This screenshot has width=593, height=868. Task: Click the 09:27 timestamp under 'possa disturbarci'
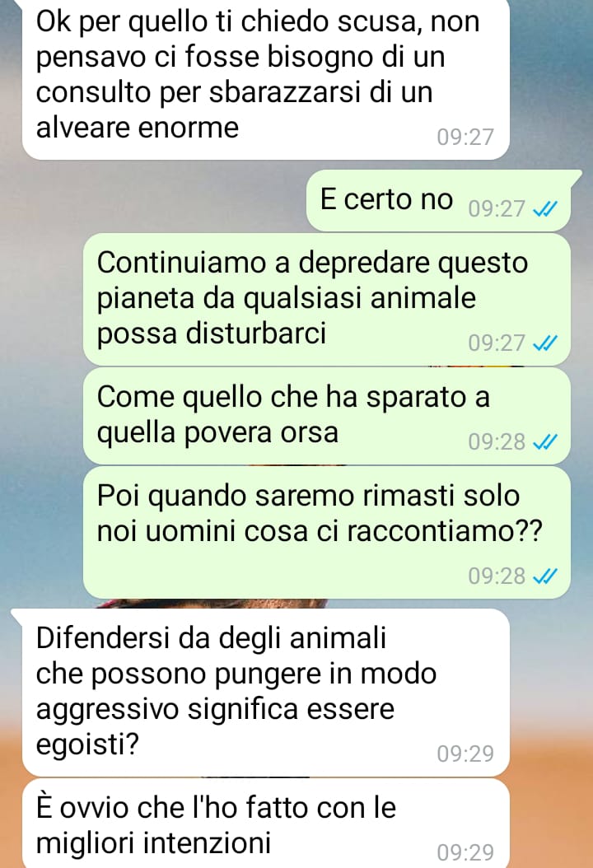coord(496,343)
